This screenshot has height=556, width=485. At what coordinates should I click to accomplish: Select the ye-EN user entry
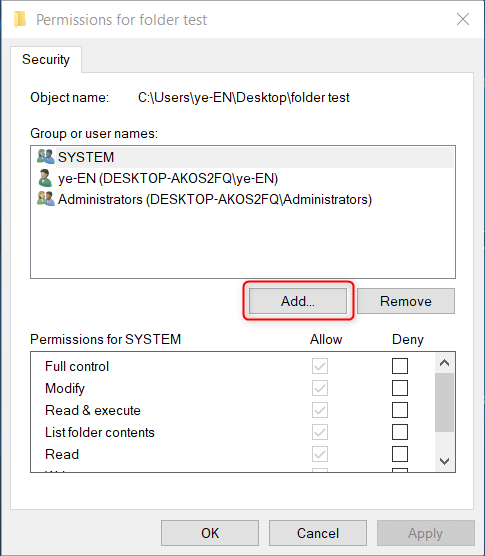(242, 178)
